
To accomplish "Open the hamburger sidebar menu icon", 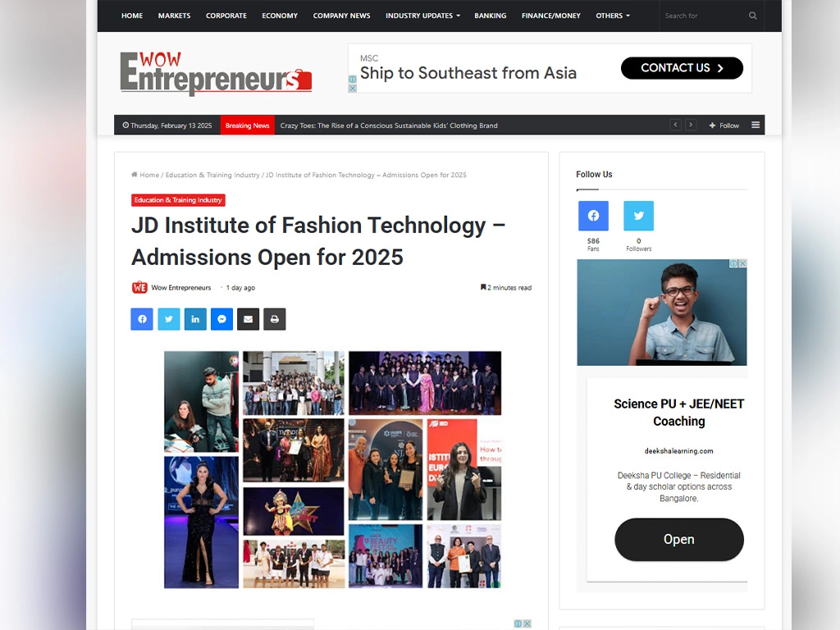I will [756, 125].
